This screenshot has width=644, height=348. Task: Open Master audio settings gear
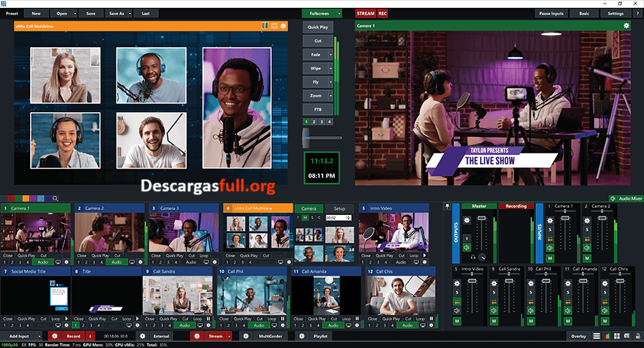coord(467,220)
